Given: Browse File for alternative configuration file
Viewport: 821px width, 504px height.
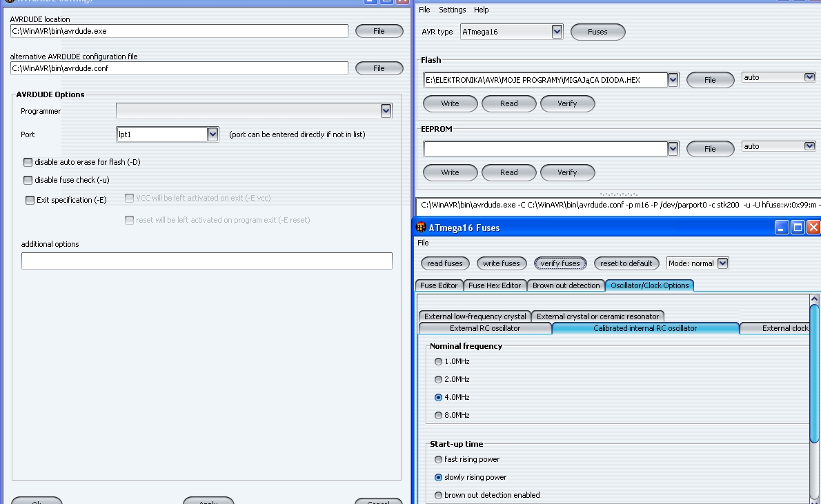Looking at the screenshot, I should [x=379, y=68].
